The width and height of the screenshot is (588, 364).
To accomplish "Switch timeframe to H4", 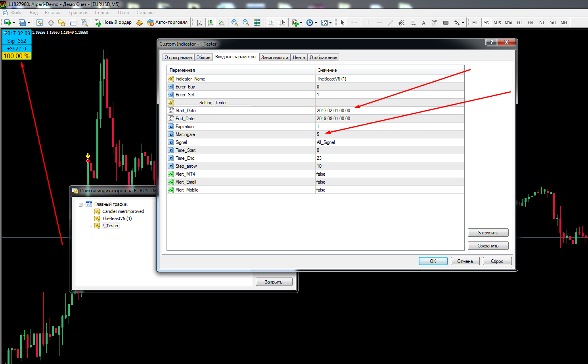I will (531, 23).
